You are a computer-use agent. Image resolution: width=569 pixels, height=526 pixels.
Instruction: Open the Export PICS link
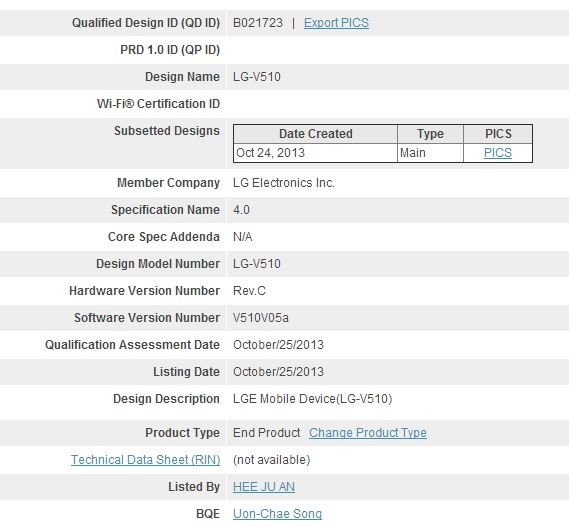[336, 23]
